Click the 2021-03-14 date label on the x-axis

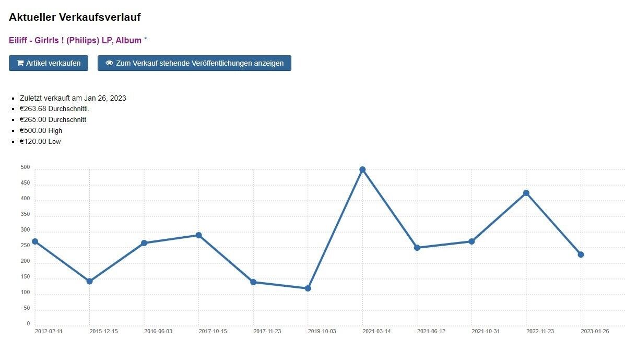(x=376, y=331)
